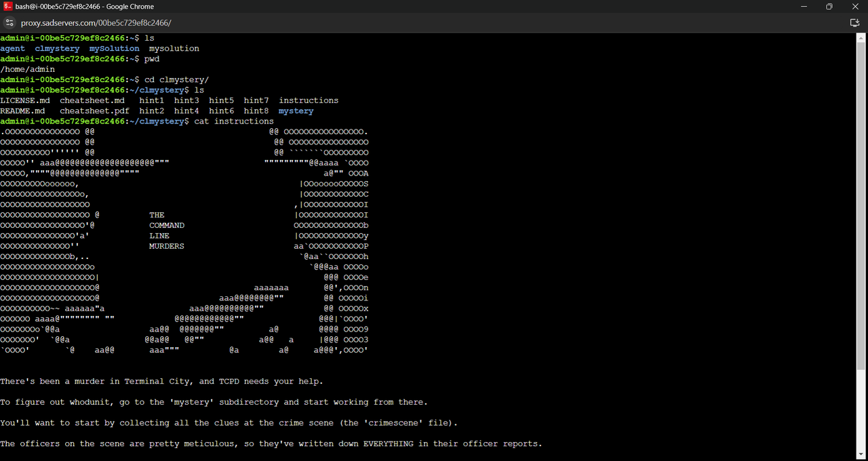868x461 pixels.
Task: Click the 'hint6' file name
Action: pos(222,111)
